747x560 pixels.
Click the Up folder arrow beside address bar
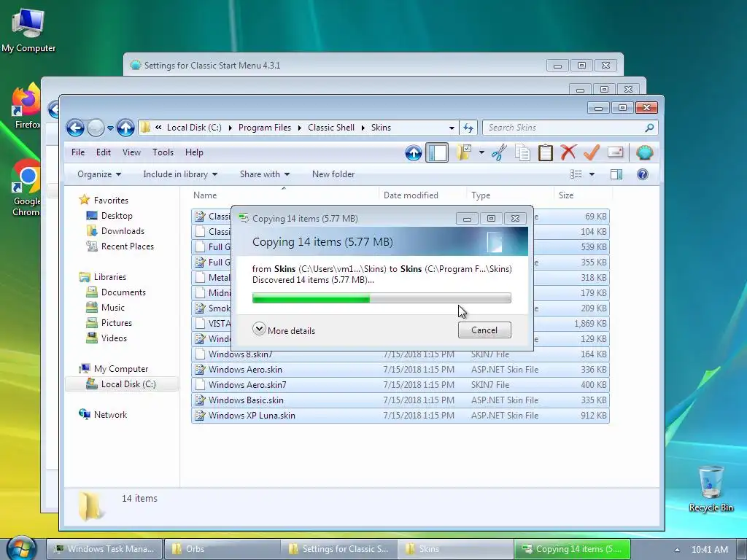tap(125, 128)
